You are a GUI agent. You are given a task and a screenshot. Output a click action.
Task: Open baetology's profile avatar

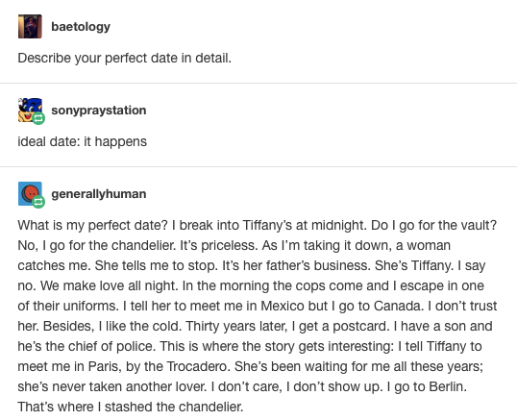coord(30,26)
